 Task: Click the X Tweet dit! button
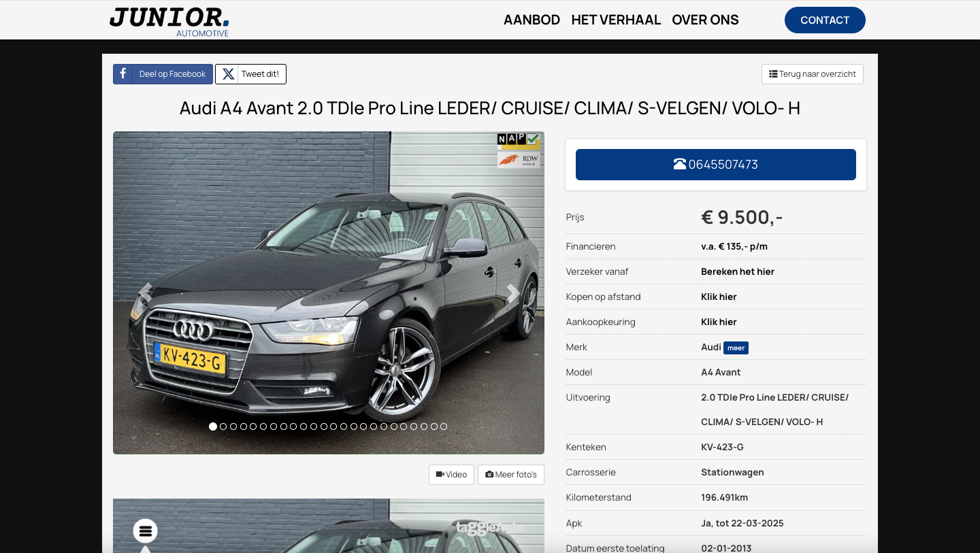250,74
